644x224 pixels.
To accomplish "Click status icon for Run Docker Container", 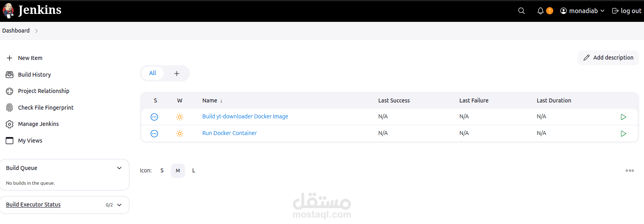I will click(x=154, y=133).
